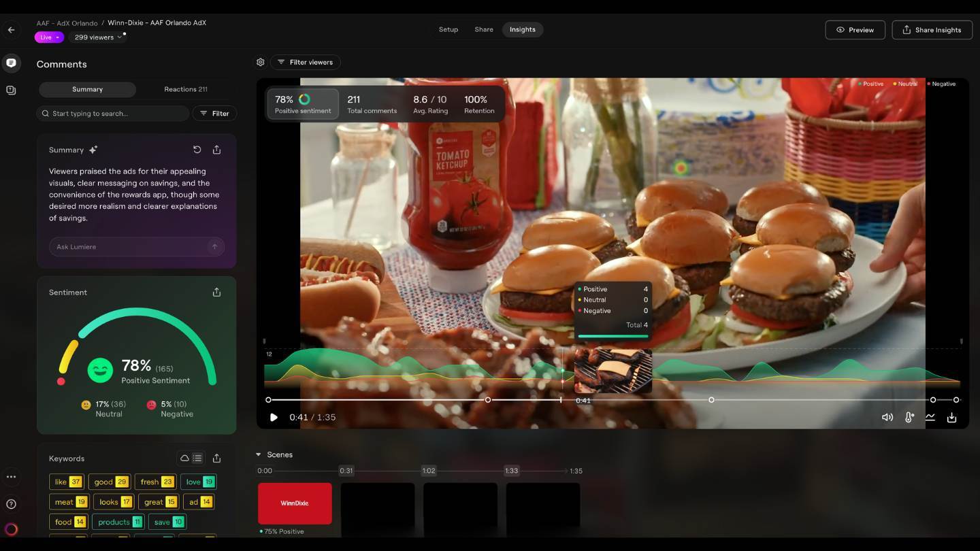Screen dimensions: 980x551
Task: Switch Keywords to cloud view
Action: click(183, 458)
